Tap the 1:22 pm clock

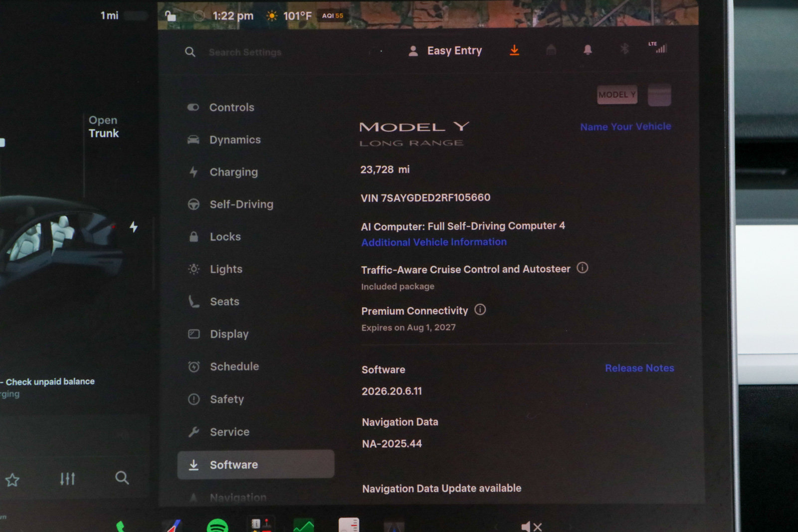coord(233,16)
